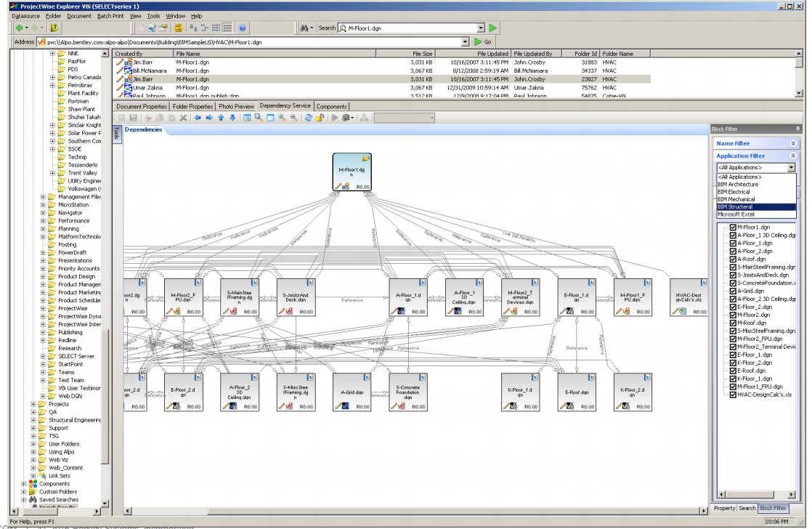Click the pin icon on Block Filter panel
812x529 pixels.
pos(797,129)
